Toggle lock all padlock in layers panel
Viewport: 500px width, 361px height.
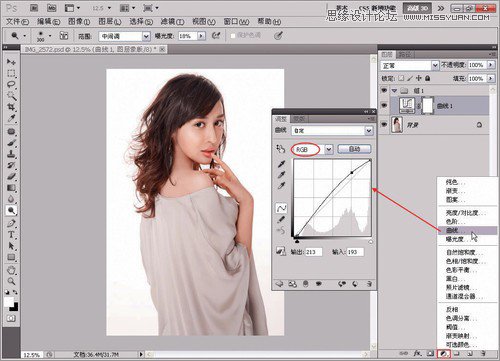(x=428, y=78)
